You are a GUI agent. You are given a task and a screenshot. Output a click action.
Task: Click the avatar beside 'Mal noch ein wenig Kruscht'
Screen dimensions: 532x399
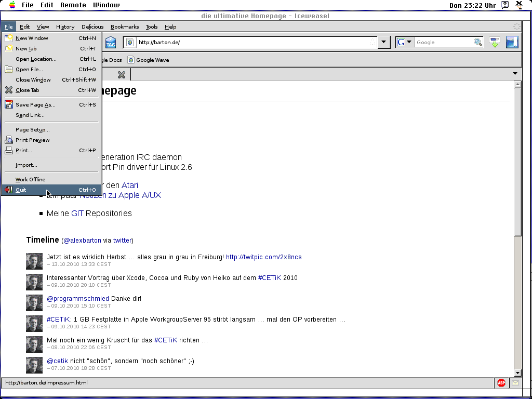[34, 344]
